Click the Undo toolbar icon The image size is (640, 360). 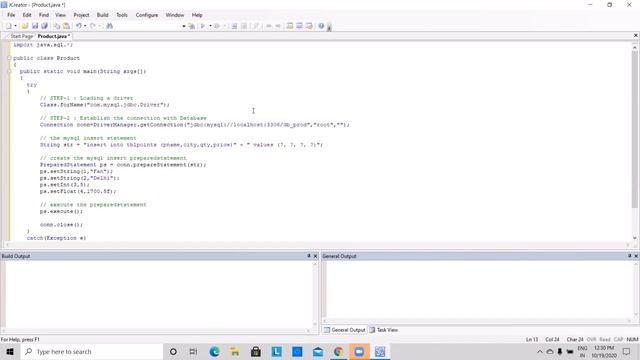[x=78, y=26]
